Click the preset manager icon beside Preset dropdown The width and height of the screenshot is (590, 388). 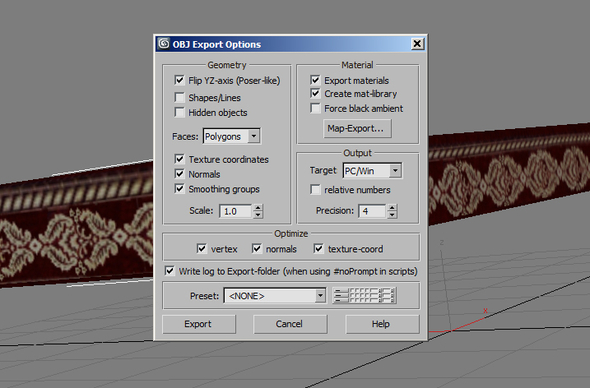point(364,295)
